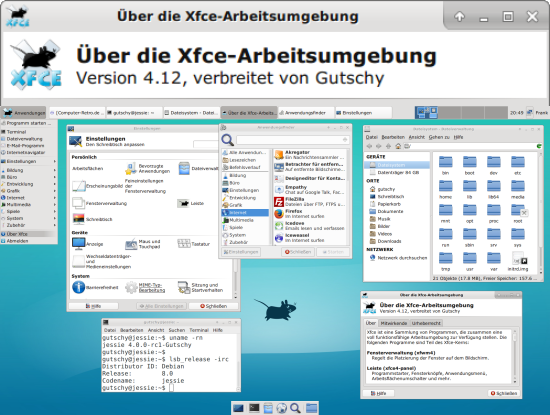Open Tastatur keyboard settings icon

184,244
